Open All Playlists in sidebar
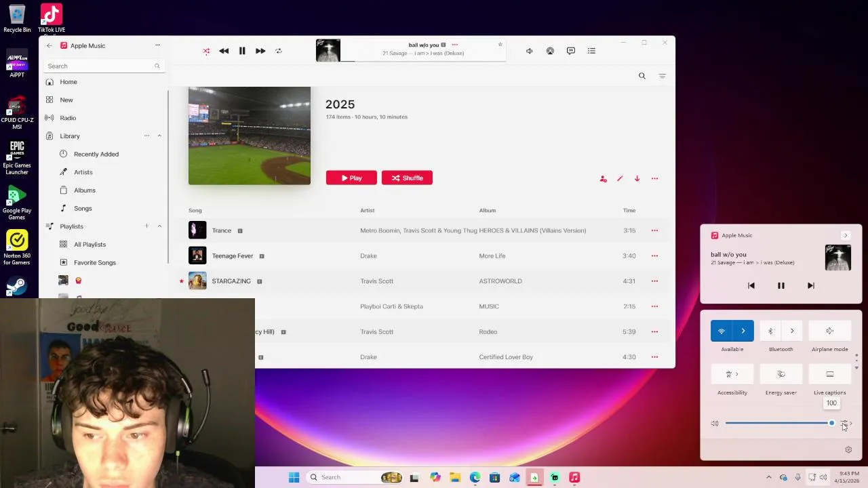This screenshot has height=488, width=868. coord(90,245)
